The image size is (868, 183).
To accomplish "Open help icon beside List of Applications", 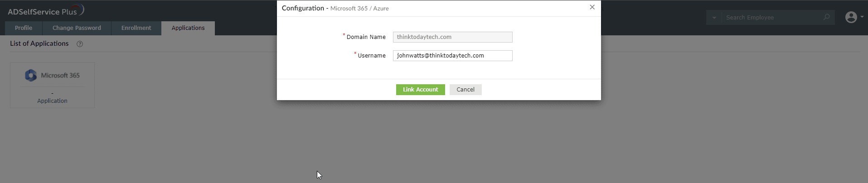I will pos(80,44).
